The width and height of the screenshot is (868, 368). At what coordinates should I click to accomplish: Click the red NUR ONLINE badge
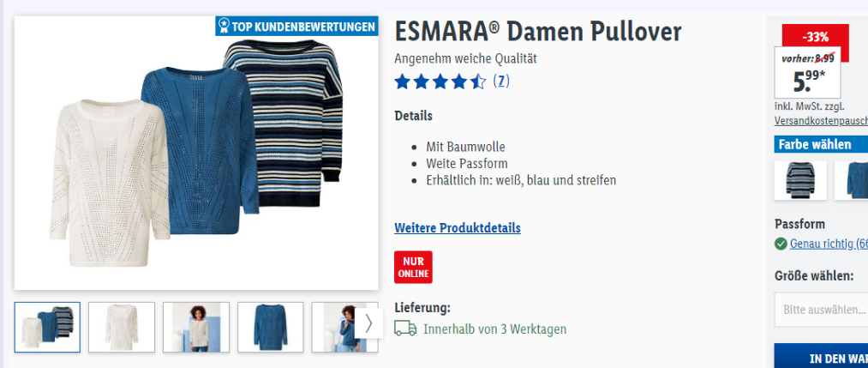tap(413, 267)
